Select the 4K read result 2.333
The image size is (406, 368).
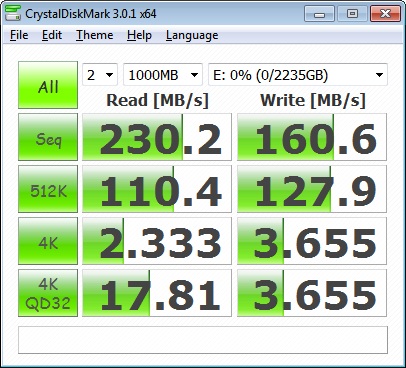click(157, 241)
